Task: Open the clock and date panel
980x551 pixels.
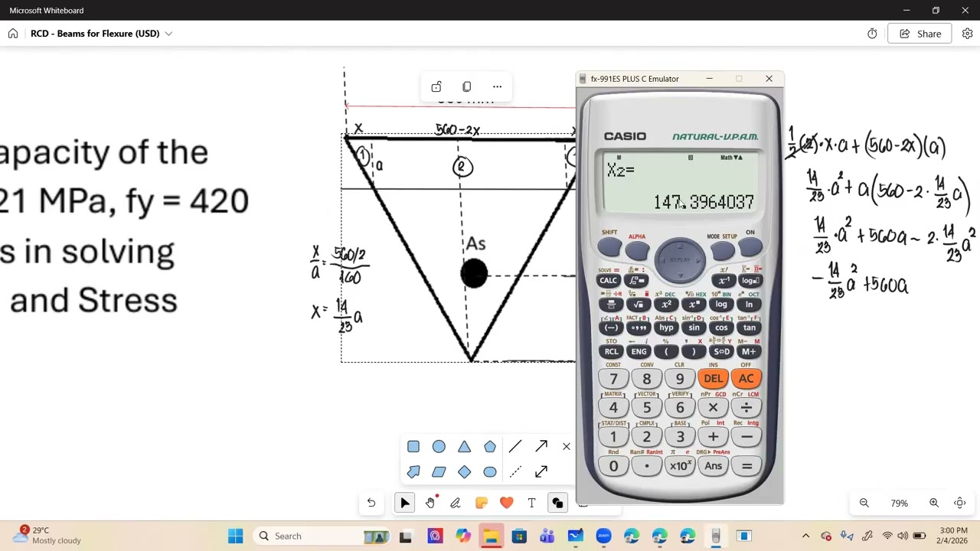Action: pos(953,535)
